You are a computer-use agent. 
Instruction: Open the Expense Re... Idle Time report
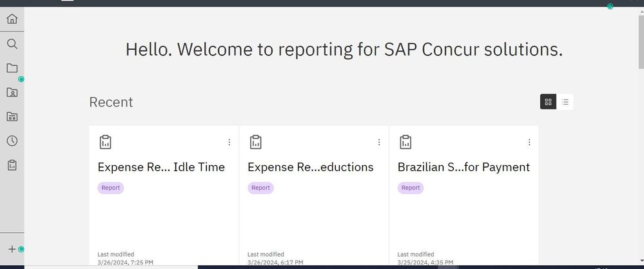click(x=161, y=167)
